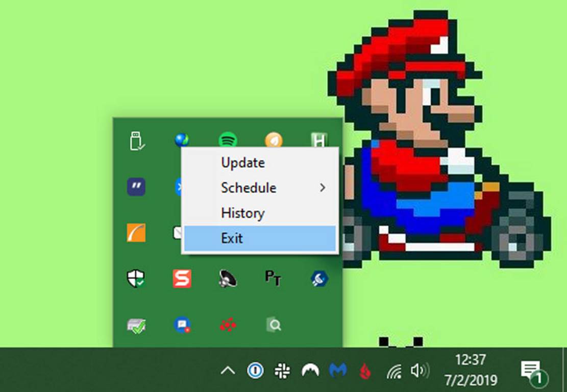Click the orange curve icon in overflow tray
This screenshot has width=567, height=392.
tap(136, 233)
